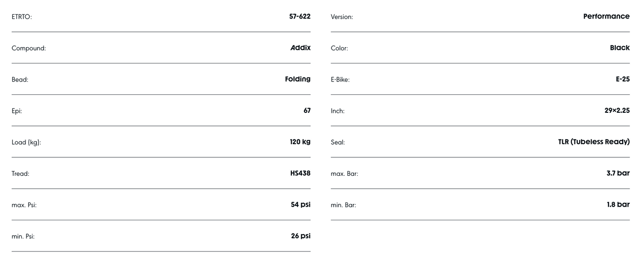
Task: Click the HS438 tread value
Action: (x=301, y=173)
